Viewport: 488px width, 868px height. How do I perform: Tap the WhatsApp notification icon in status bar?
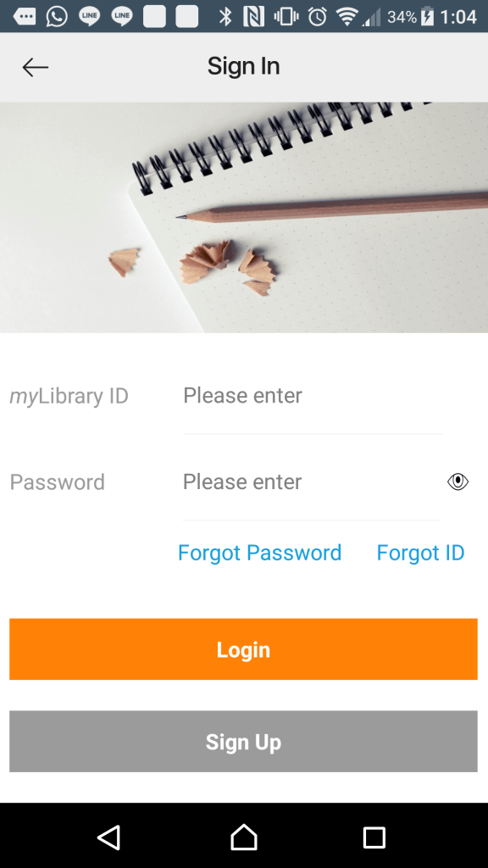click(57, 17)
